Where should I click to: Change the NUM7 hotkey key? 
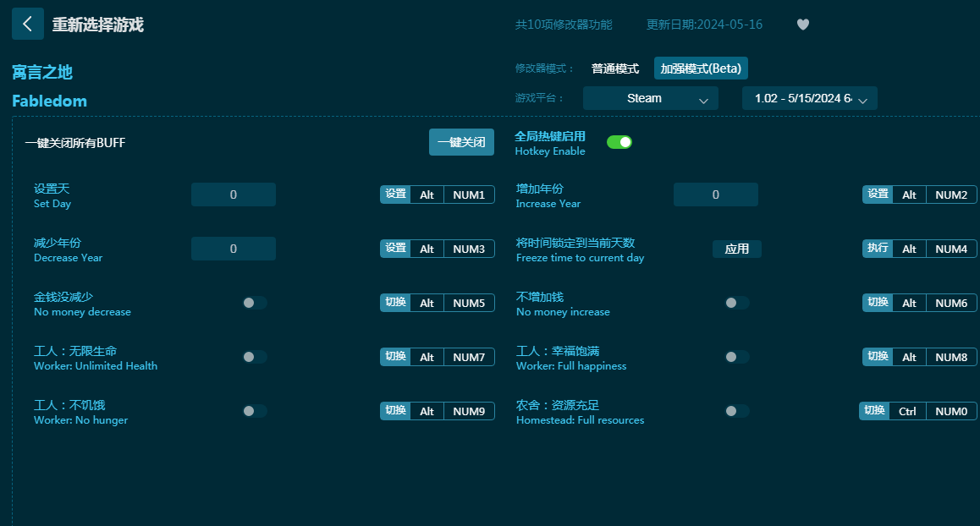469,357
